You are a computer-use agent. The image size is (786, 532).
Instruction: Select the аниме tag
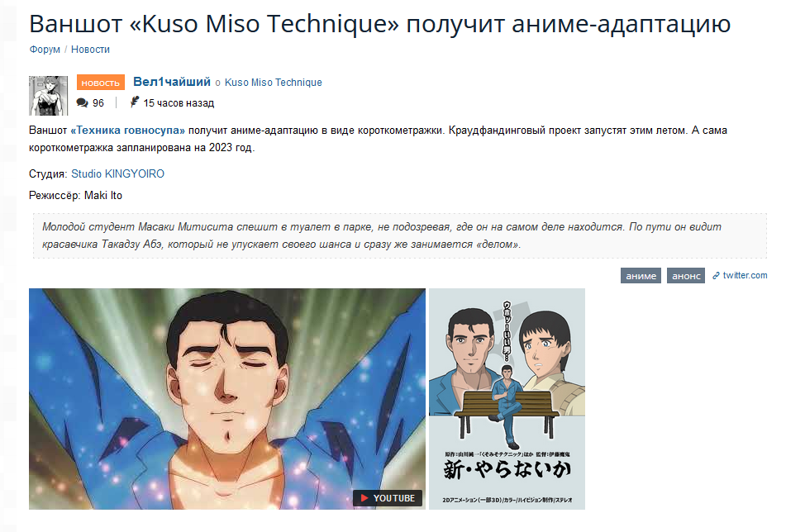641,276
